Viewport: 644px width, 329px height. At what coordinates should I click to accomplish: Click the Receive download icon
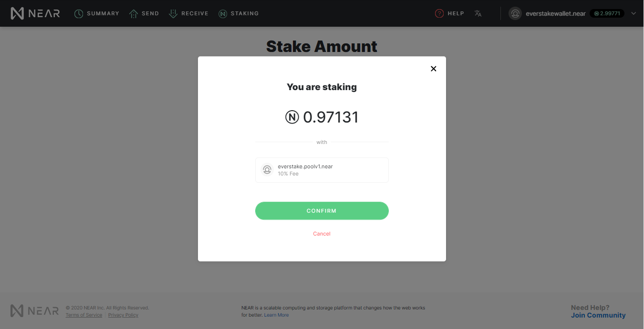(173, 14)
